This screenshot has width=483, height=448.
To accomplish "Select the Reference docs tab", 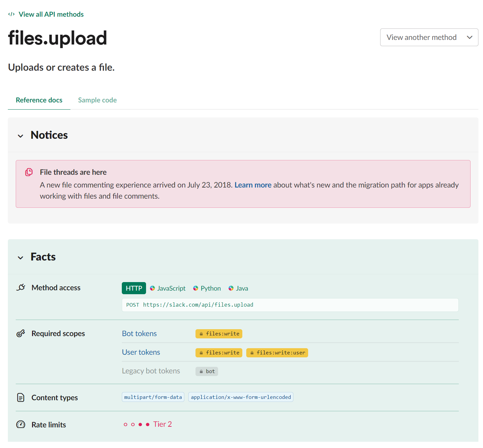I will coord(39,100).
